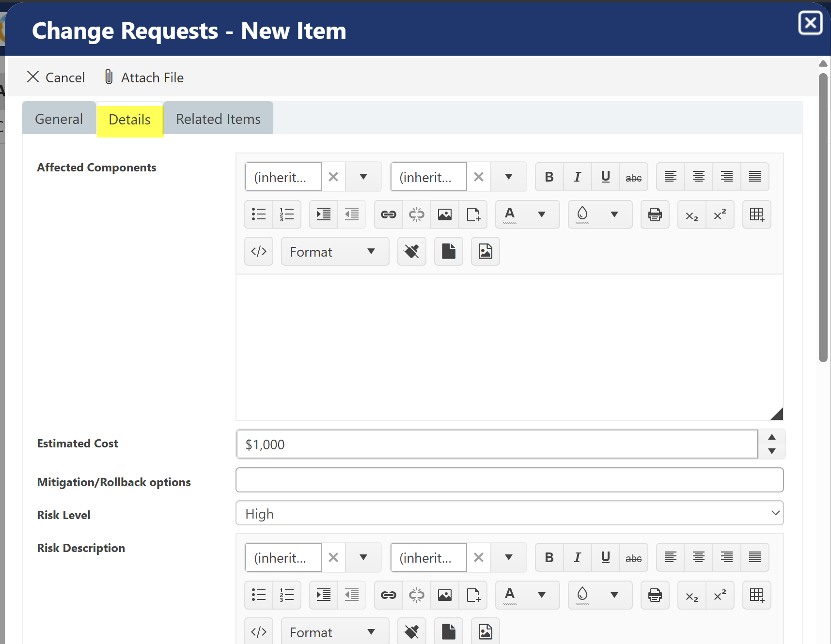Open the code view in the Affected Components editor
Image resolution: width=831 pixels, height=644 pixels.
tap(259, 251)
